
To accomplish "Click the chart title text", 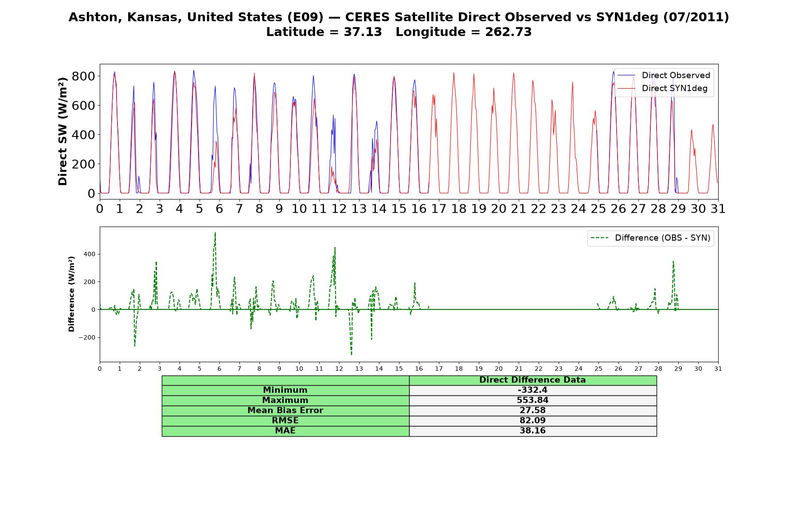I will (x=399, y=17).
